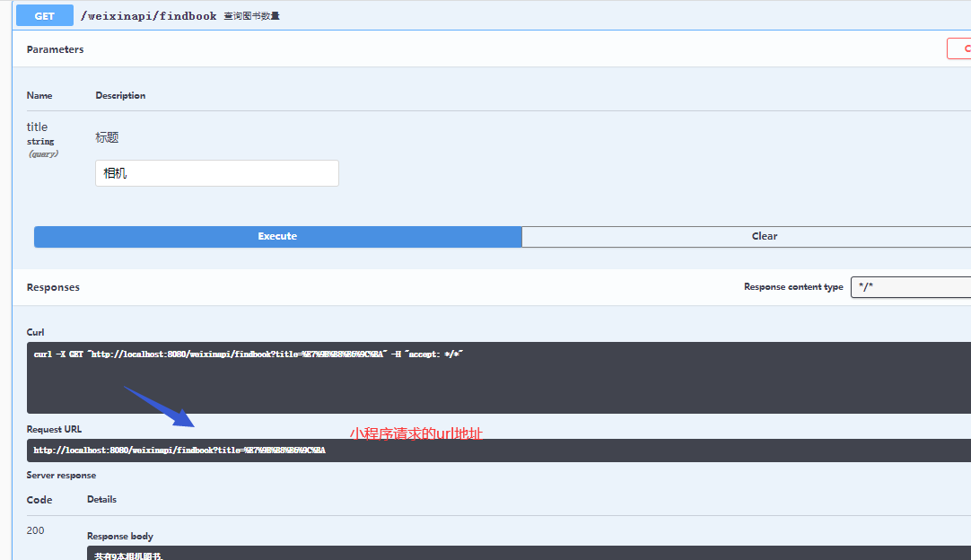Click the Description column header
The image size is (971, 560).
coord(120,95)
